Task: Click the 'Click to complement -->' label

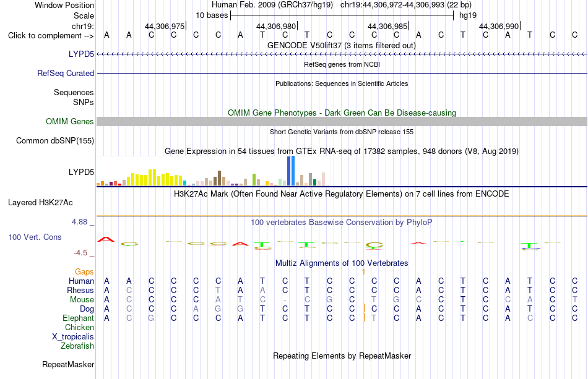Action: [x=51, y=36]
